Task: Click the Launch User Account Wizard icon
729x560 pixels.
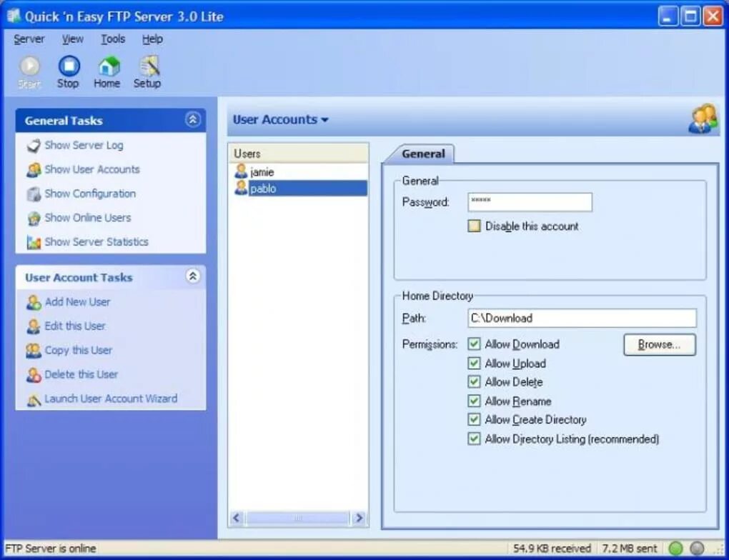Action: tap(34, 399)
